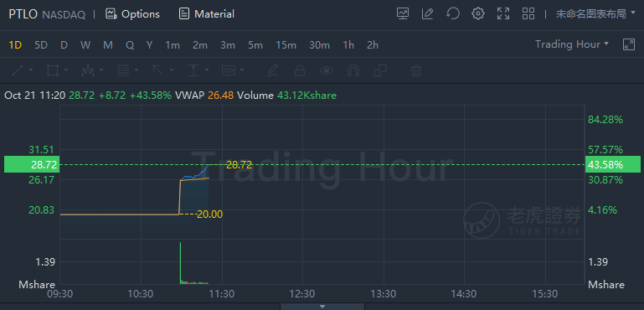The height and width of the screenshot is (310, 644).
Task: Select the 15m interval tab
Action: point(286,44)
